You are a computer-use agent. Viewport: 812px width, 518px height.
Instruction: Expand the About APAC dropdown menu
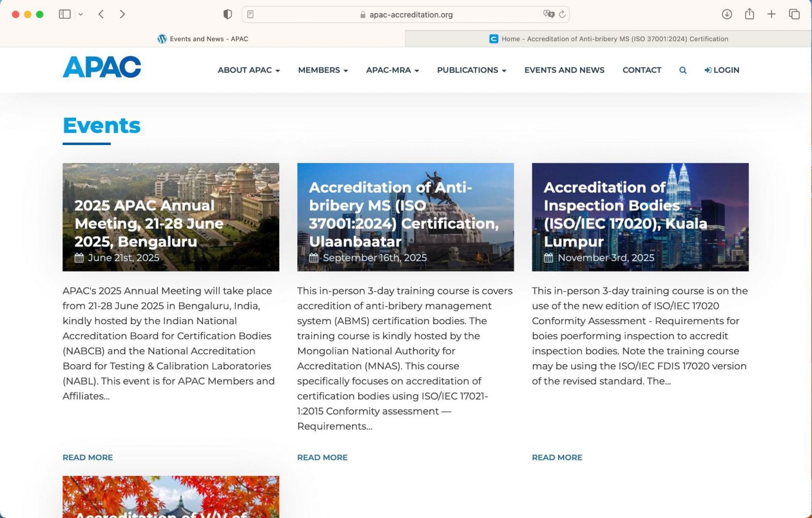coord(249,70)
